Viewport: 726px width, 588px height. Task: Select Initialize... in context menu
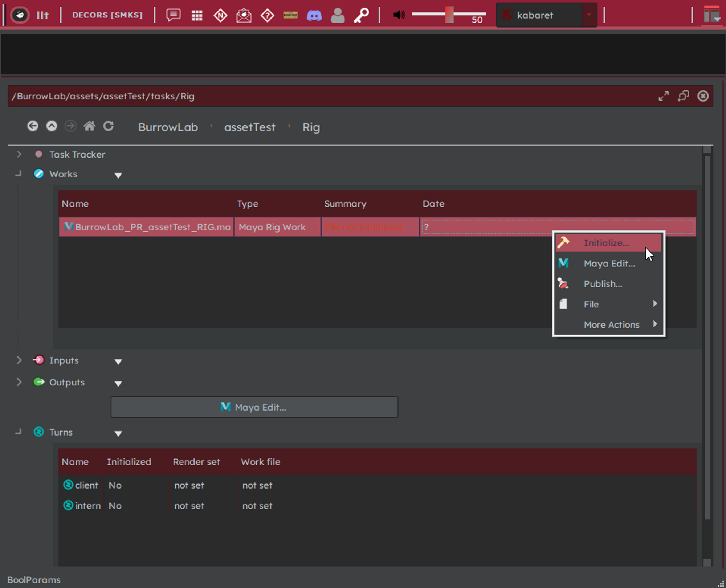click(608, 243)
